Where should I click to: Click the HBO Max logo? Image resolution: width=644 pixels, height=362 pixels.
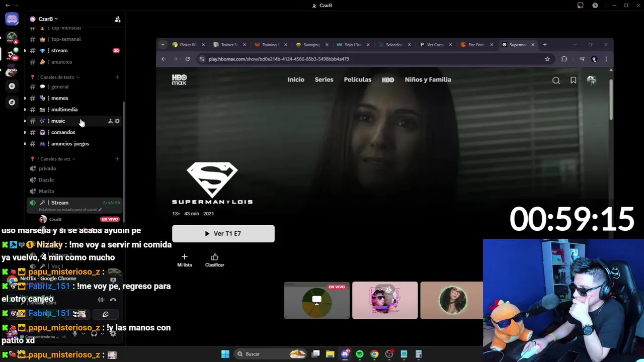[179, 79]
